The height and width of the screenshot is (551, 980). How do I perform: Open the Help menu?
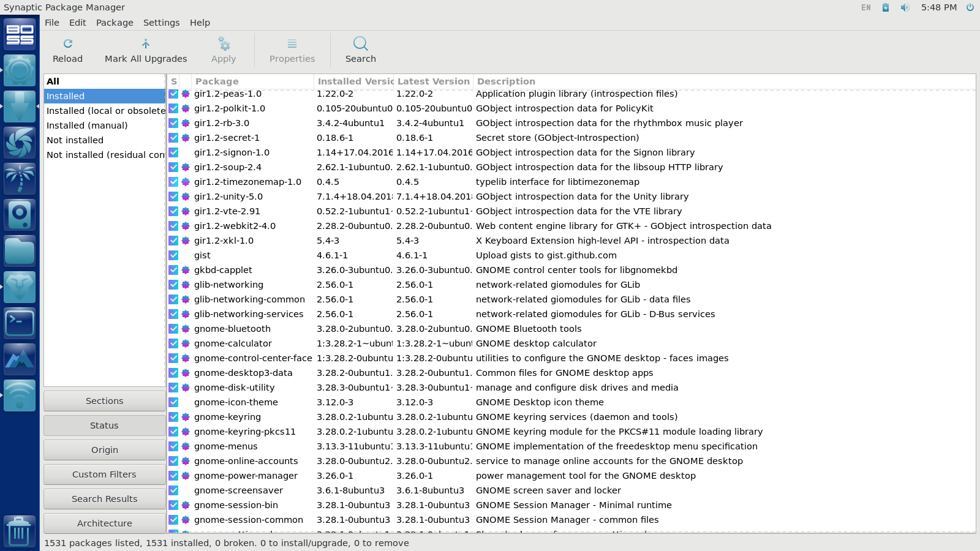pos(200,23)
